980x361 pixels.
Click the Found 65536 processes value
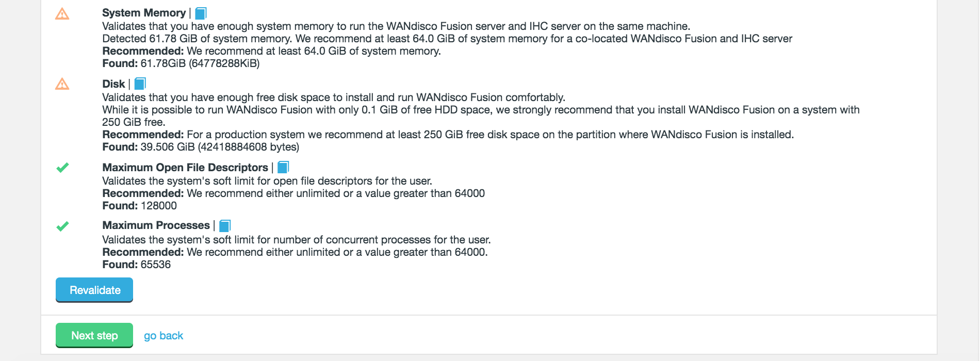[155, 265]
